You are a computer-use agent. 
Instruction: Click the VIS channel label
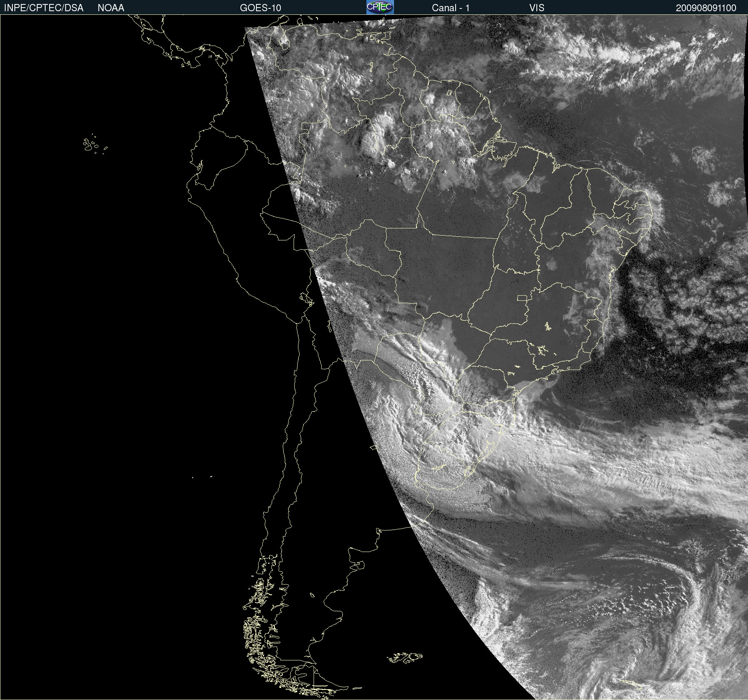point(537,8)
